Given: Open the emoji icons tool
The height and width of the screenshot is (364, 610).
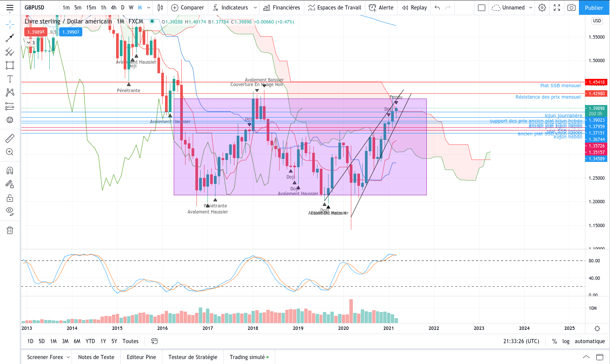Looking at the screenshot, I should tap(10, 120).
